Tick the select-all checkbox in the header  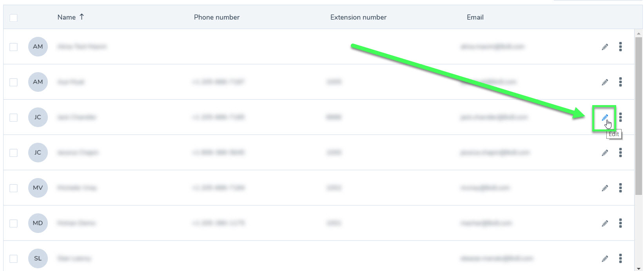[13, 18]
